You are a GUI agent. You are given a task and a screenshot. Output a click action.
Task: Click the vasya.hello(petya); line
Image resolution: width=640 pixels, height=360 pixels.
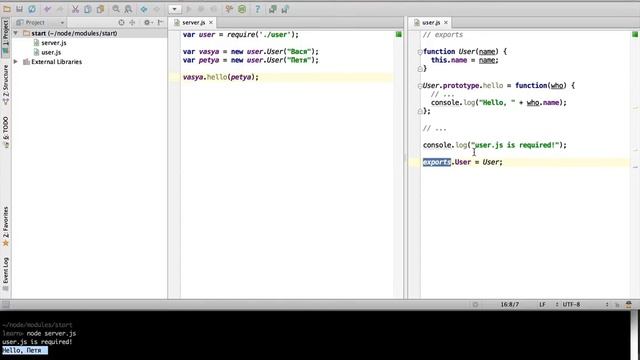pyautogui.click(x=221, y=77)
